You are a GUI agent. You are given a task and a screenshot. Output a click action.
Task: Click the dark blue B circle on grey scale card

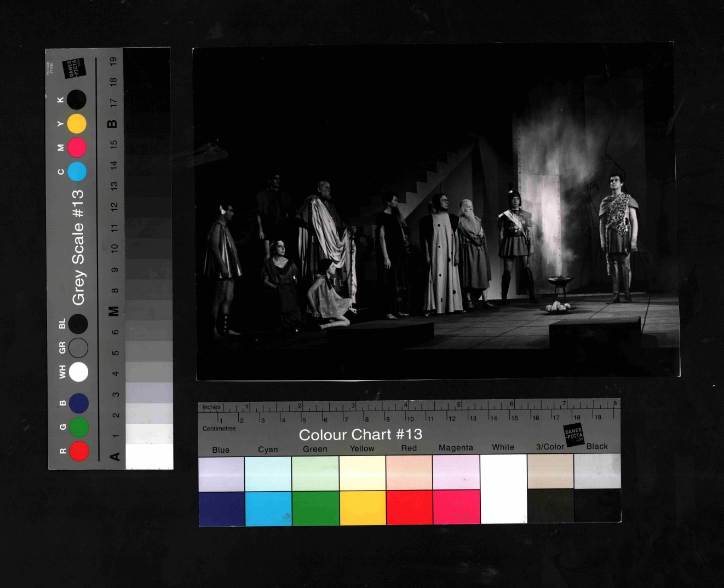tap(79, 403)
